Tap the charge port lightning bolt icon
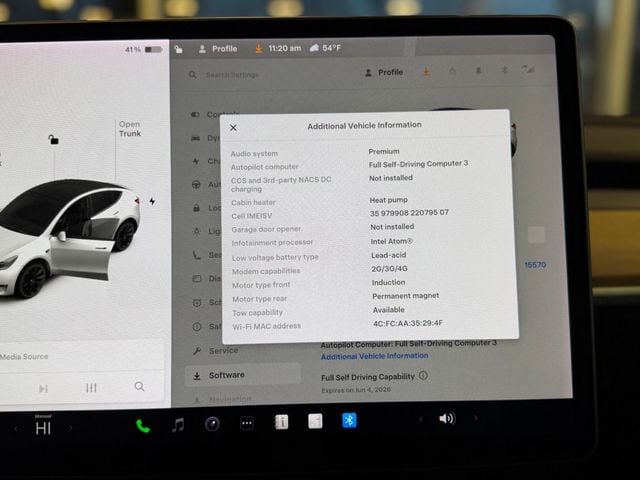This screenshot has width=640, height=480. coord(152,201)
